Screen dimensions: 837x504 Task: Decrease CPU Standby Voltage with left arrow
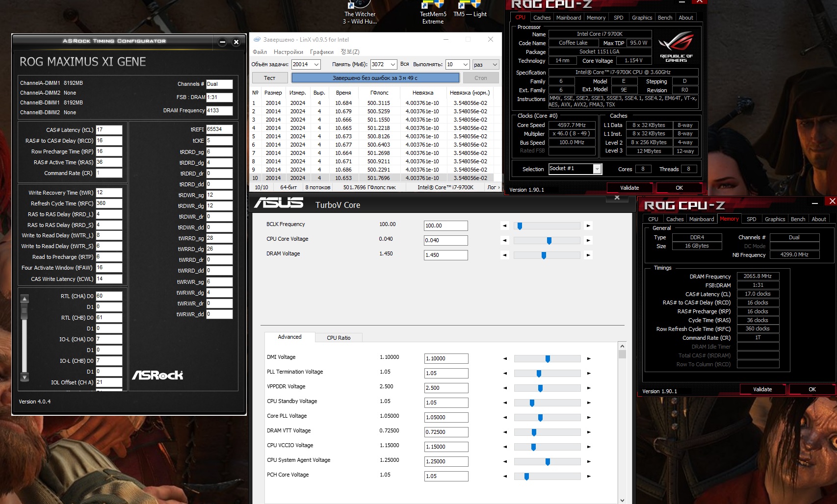505,403
